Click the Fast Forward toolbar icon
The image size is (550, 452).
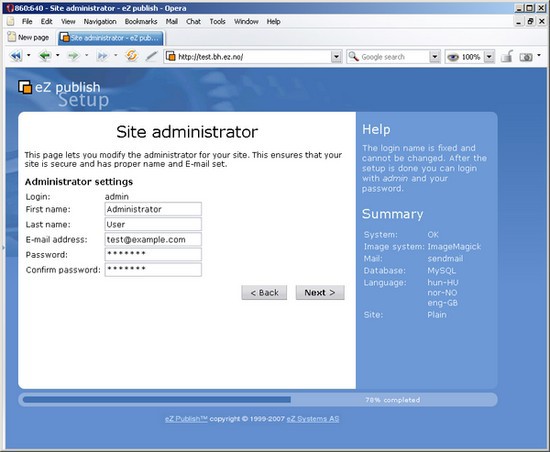click(x=102, y=56)
